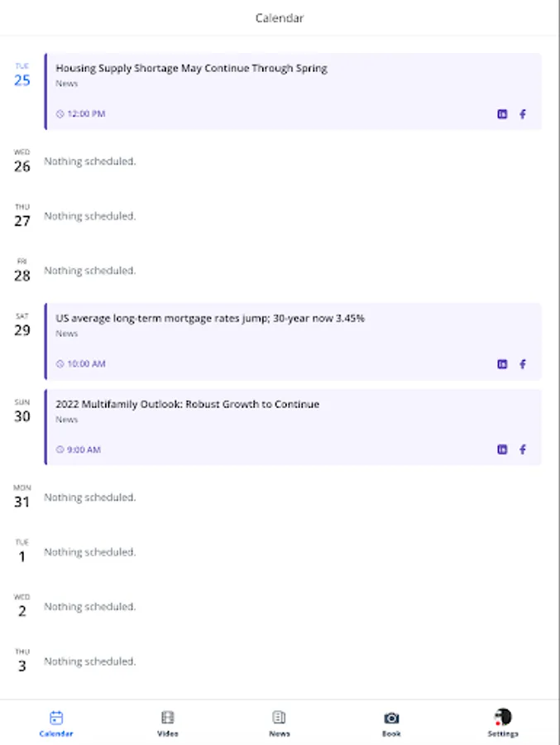Share Multifamily Outlook event on Facebook
Screen dimensions: 560x745
pos(523,449)
